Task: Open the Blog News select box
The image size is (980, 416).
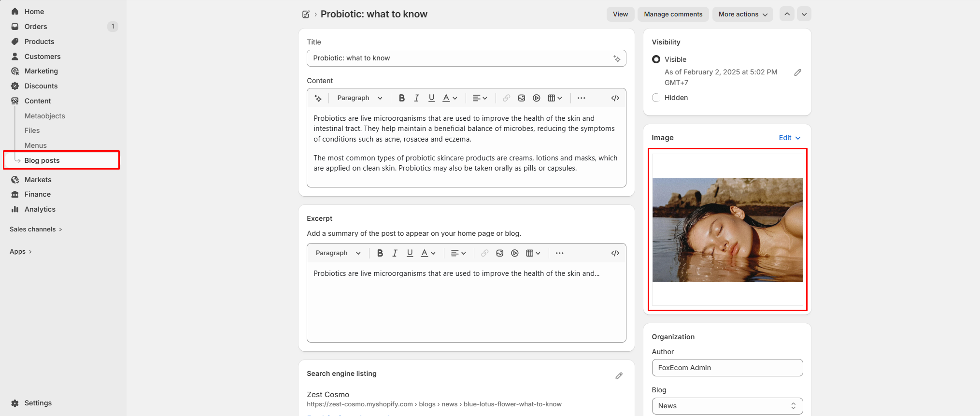Action: click(727, 406)
